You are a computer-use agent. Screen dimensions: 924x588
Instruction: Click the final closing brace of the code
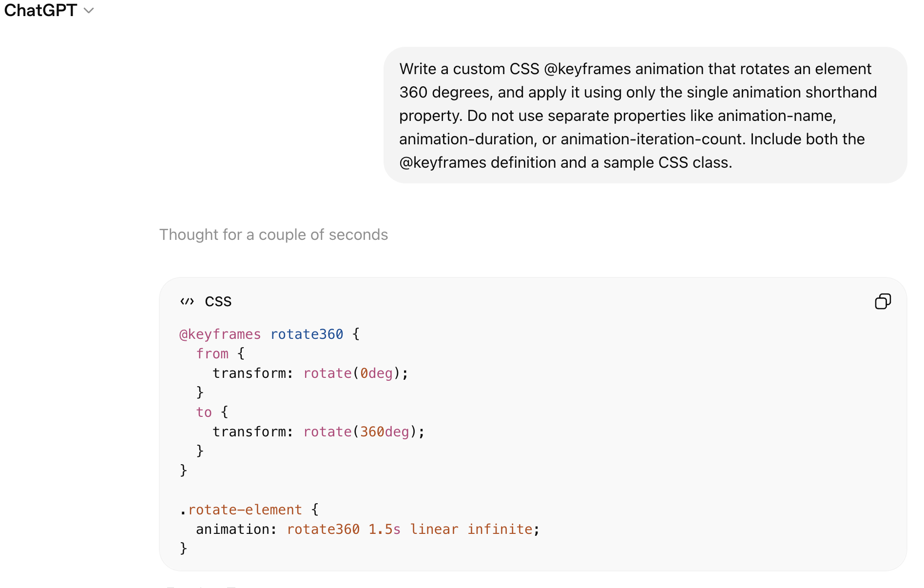[184, 549]
